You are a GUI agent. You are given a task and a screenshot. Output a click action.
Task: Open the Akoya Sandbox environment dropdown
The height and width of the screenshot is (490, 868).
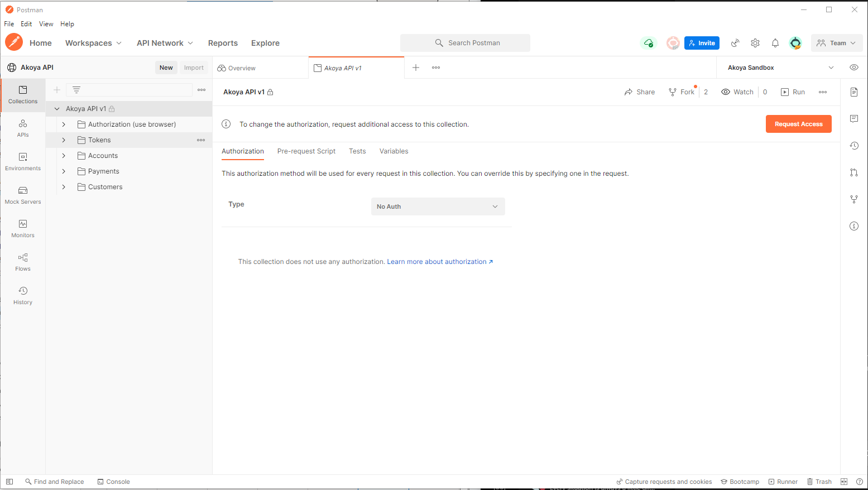(780, 68)
